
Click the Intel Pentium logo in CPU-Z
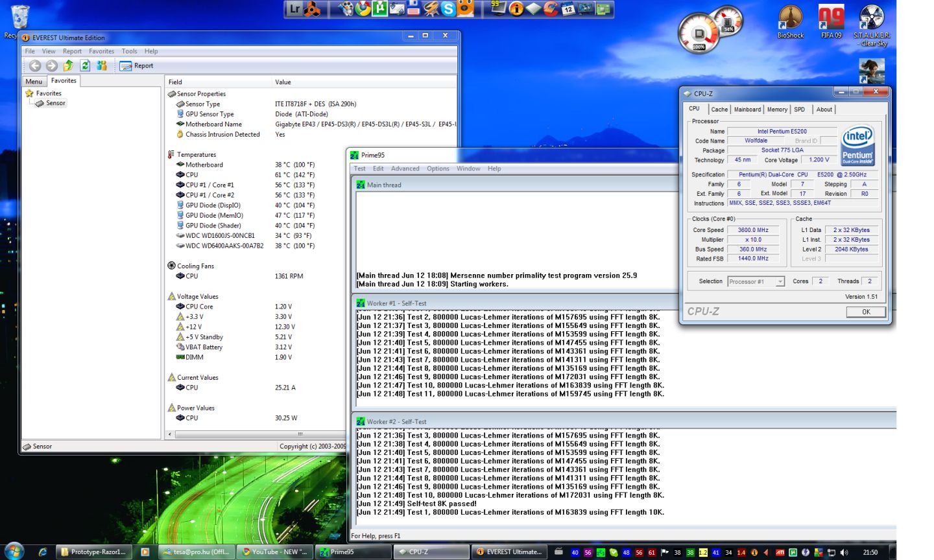857,146
